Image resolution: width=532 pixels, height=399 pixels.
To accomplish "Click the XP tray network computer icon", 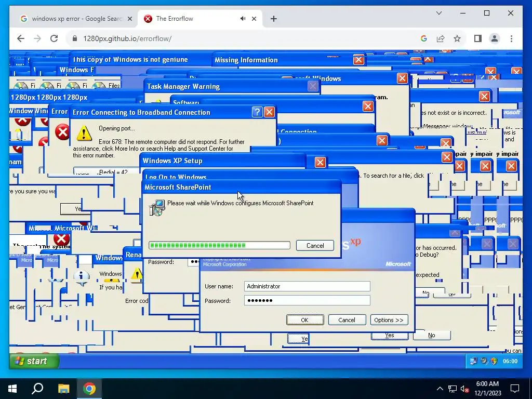I will pos(473,362).
